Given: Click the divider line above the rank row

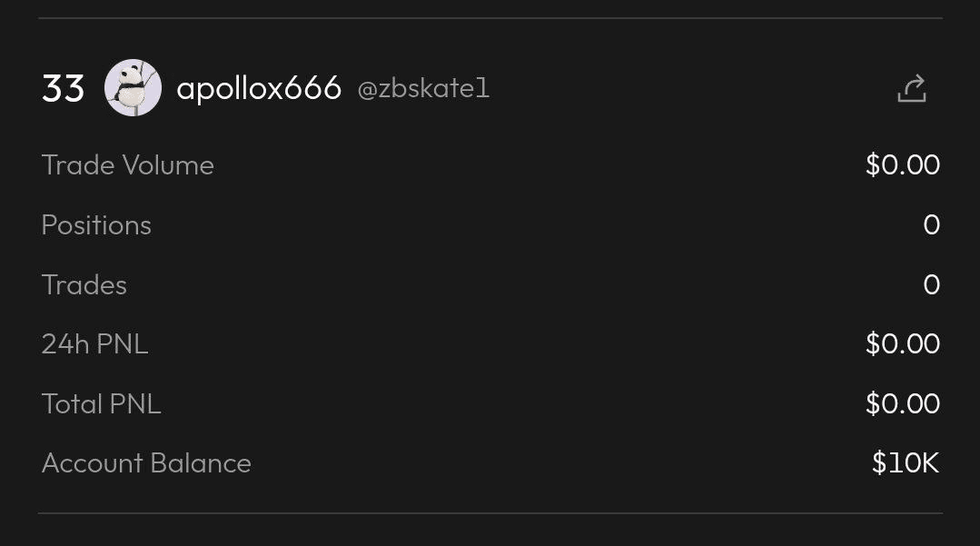Looking at the screenshot, I should [490, 18].
